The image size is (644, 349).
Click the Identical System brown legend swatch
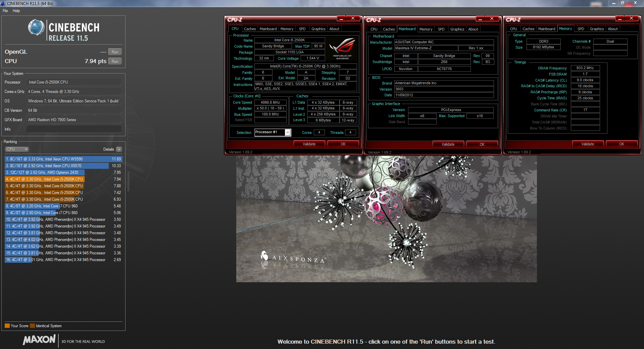pos(32,326)
